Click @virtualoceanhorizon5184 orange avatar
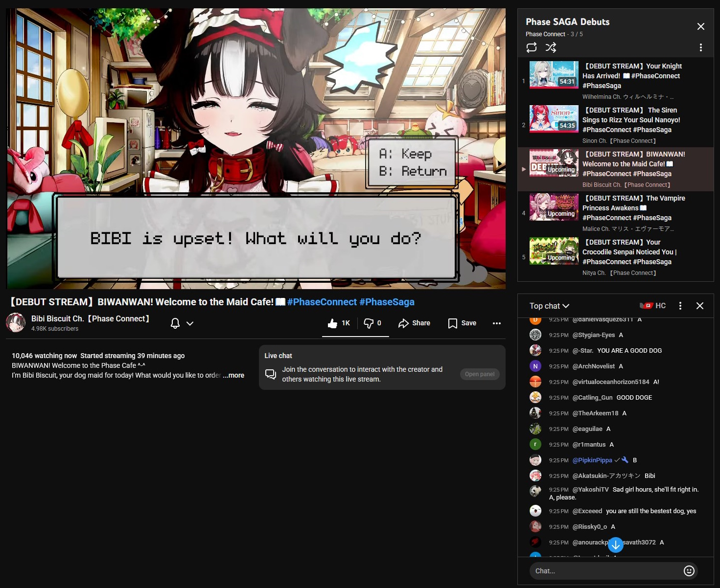Viewport: 720px width, 588px height. point(535,382)
